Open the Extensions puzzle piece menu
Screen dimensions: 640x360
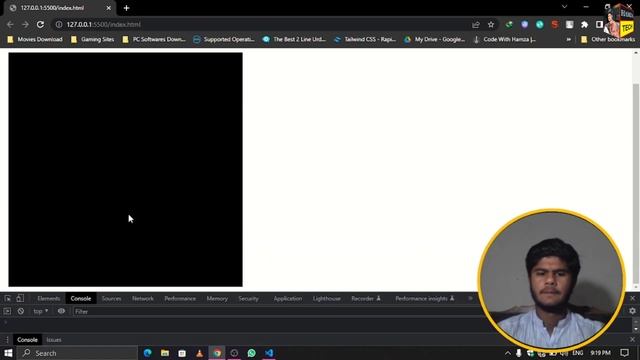[584, 25]
